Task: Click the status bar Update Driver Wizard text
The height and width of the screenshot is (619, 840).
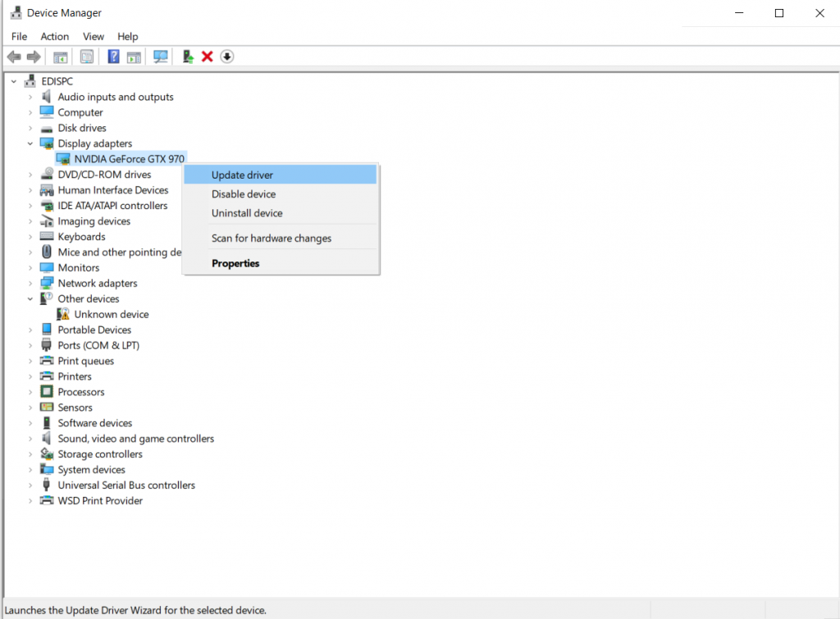Action: [135, 611]
